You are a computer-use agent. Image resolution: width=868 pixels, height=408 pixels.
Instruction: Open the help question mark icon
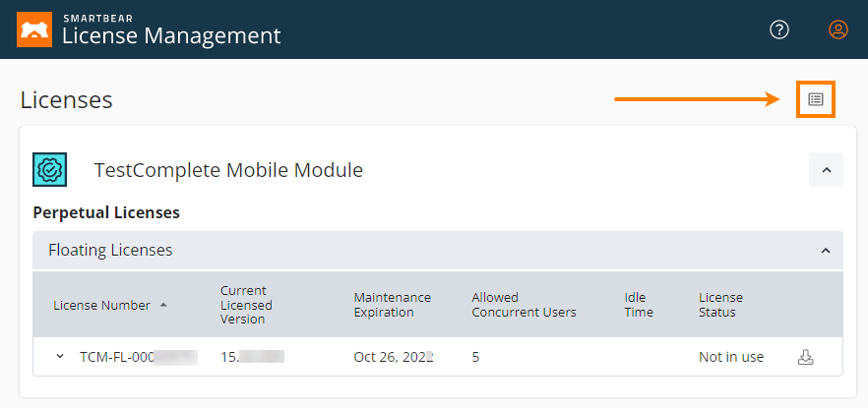pos(779,29)
